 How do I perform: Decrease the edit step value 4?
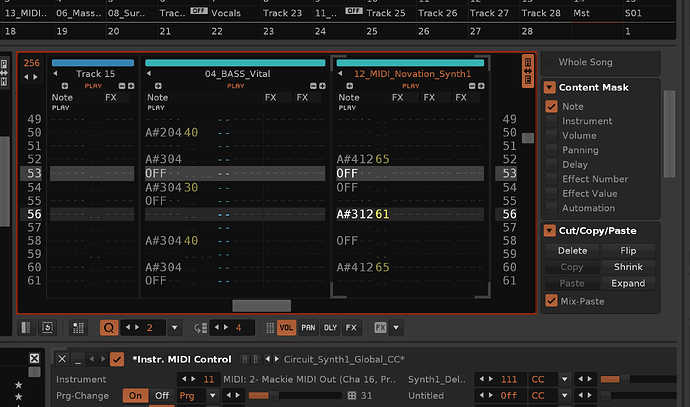[217, 327]
